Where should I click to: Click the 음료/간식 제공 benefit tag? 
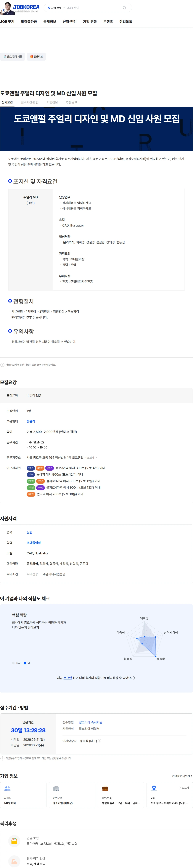point(12,57)
